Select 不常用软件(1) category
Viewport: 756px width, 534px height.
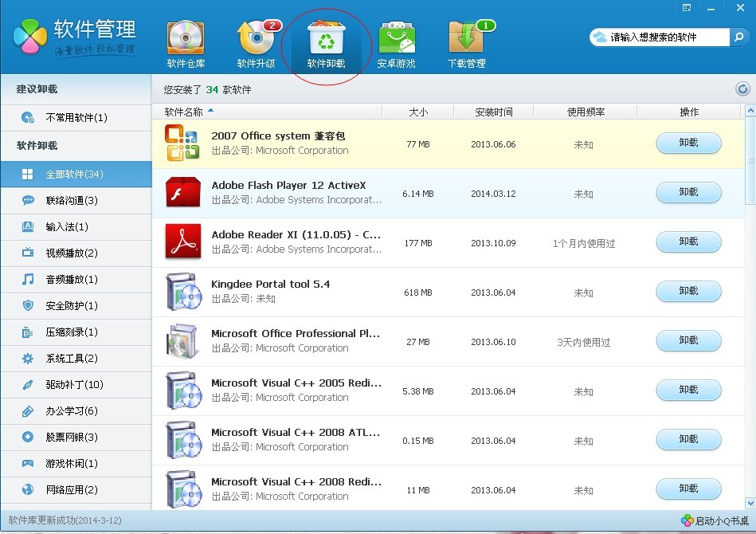click(76, 118)
